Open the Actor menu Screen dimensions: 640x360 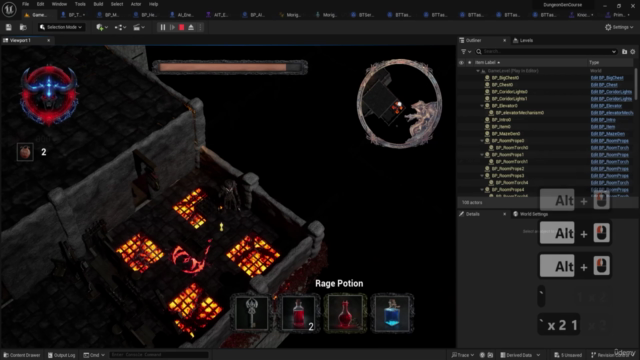point(136,4)
